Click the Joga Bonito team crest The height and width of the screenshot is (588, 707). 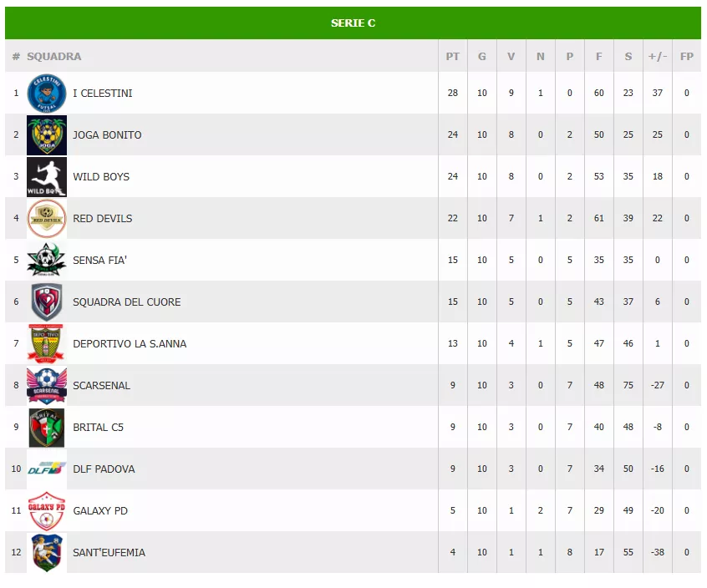(47, 134)
